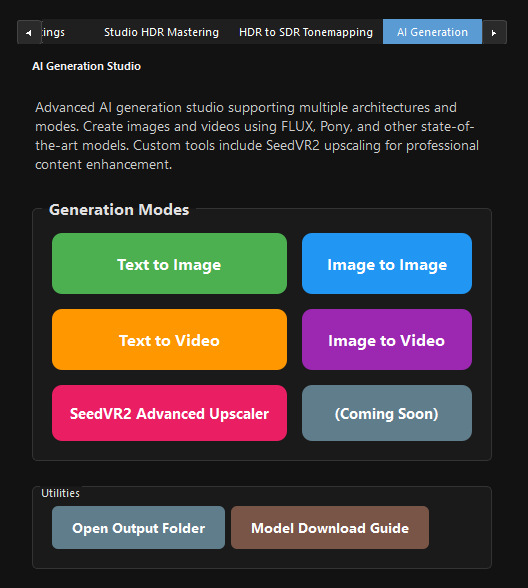This screenshot has width=528, height=588.
Task: Open Output Folder from Utilities
Action: pos(138,528)
